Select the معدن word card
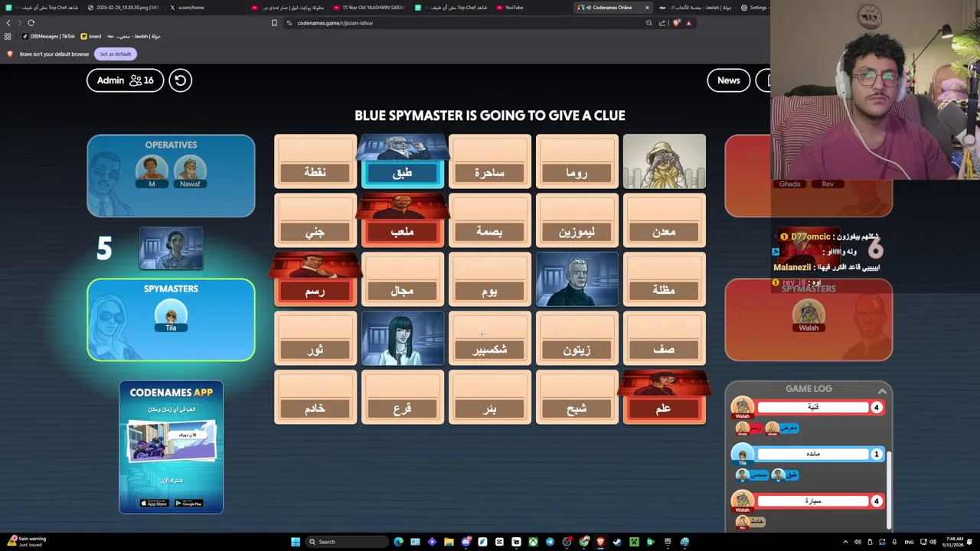 pyautogui.click(x=665, y=220)
